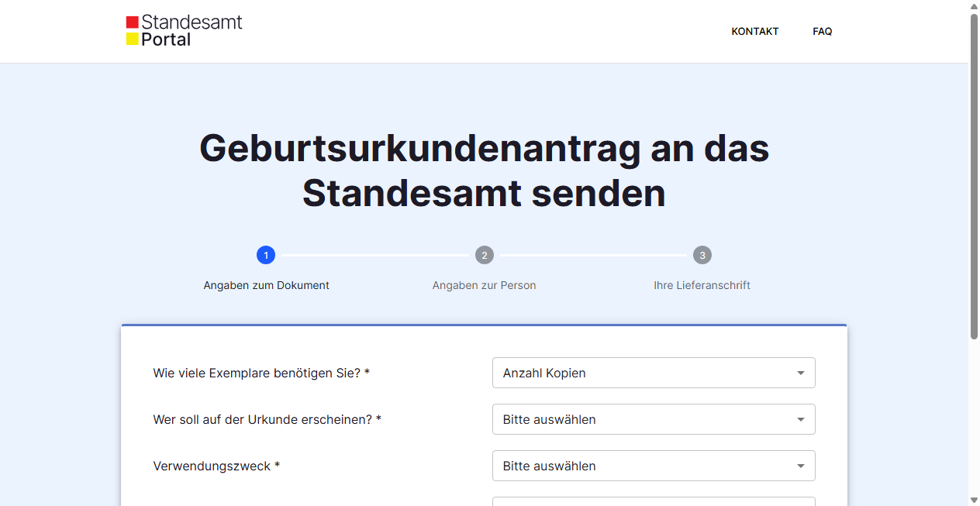Image resolution: width=980 pixels, height=506 pixels.
Task: Click the 'Angaben zum Dokument' step label
Action: [266, 285]
